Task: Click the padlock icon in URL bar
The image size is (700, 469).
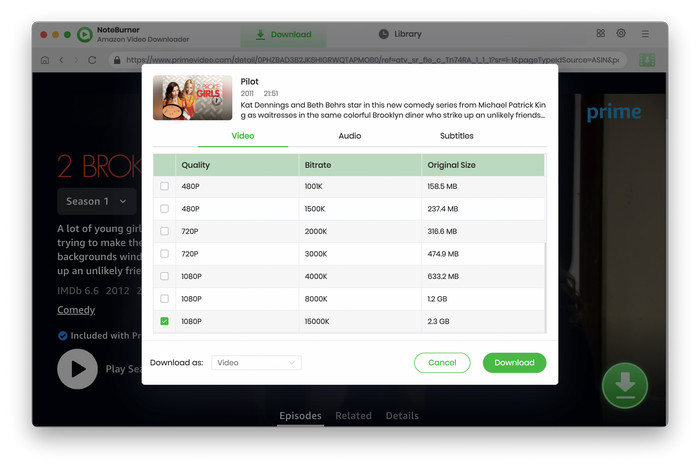Action: 117,60
